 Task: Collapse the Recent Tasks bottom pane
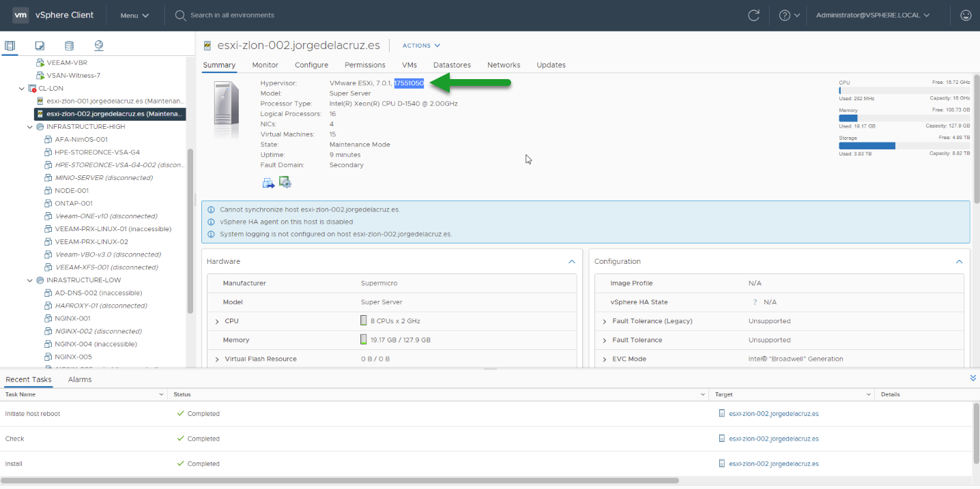972,377
